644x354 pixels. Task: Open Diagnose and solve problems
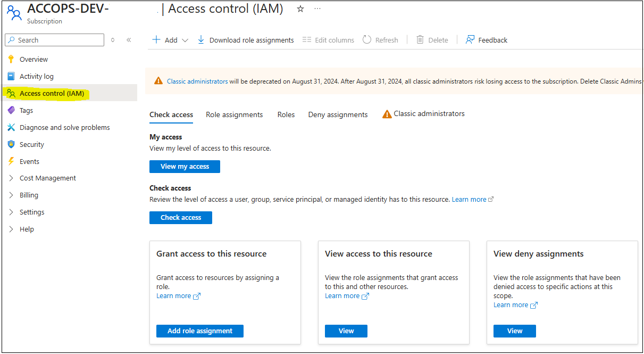[x=64, y=127]
